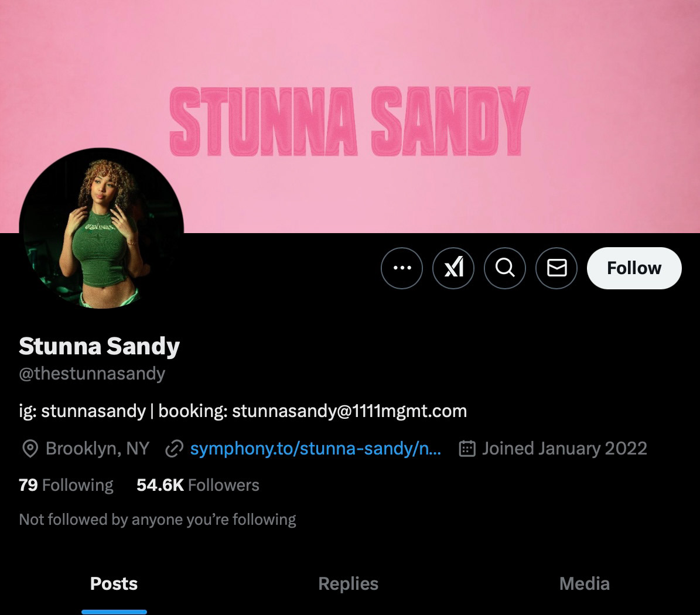The width and height of the screenshot is (700, 615).
Task: View the 79 Following list
Action: [66, 485]
